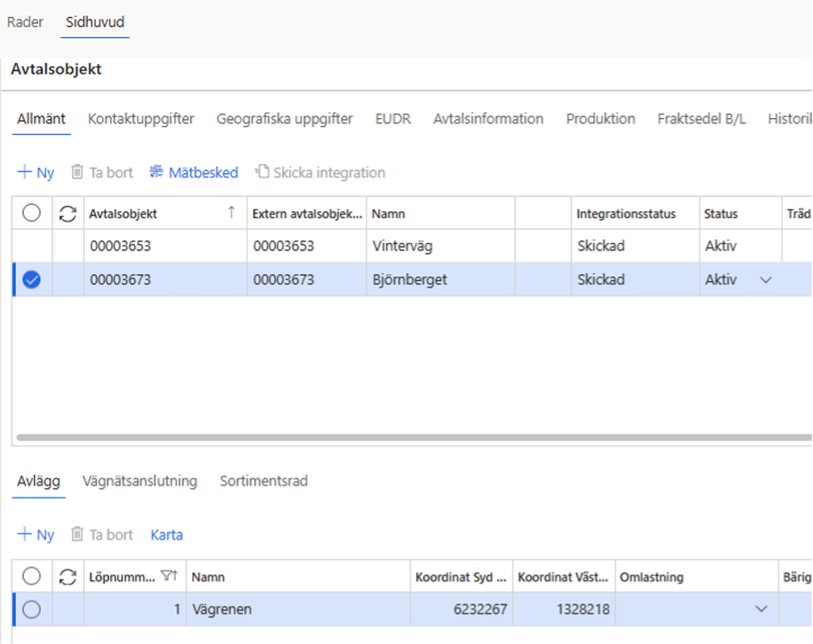Click the filter icon on the Löpnummer column

[x=169, y=576]
